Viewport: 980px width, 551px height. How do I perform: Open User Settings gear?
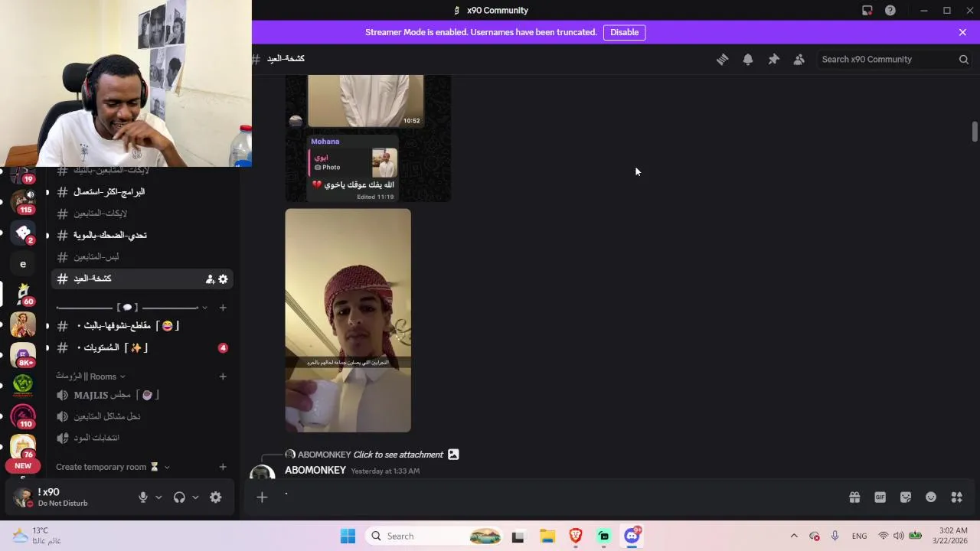(x=216, y=497)
